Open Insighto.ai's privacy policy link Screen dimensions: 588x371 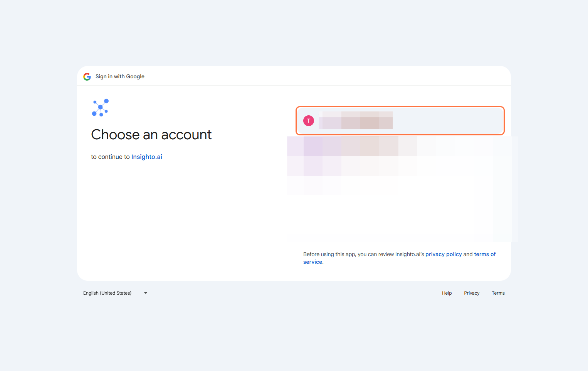(444, 254)
